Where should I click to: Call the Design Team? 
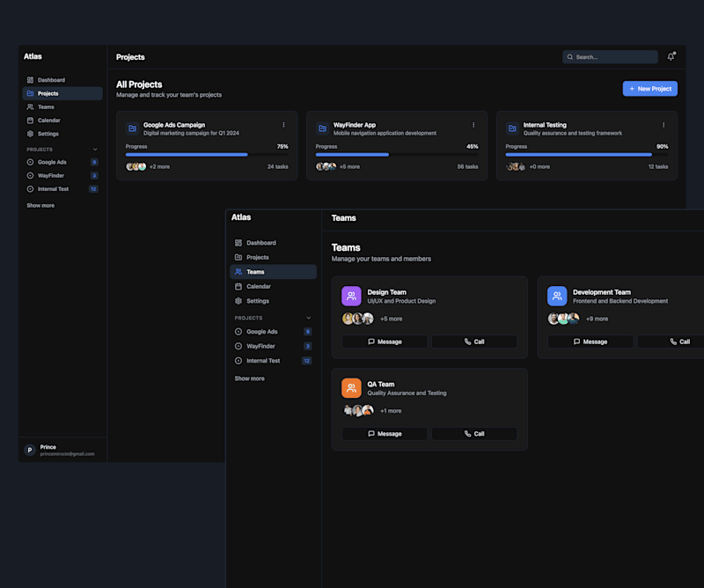[474, 342]
